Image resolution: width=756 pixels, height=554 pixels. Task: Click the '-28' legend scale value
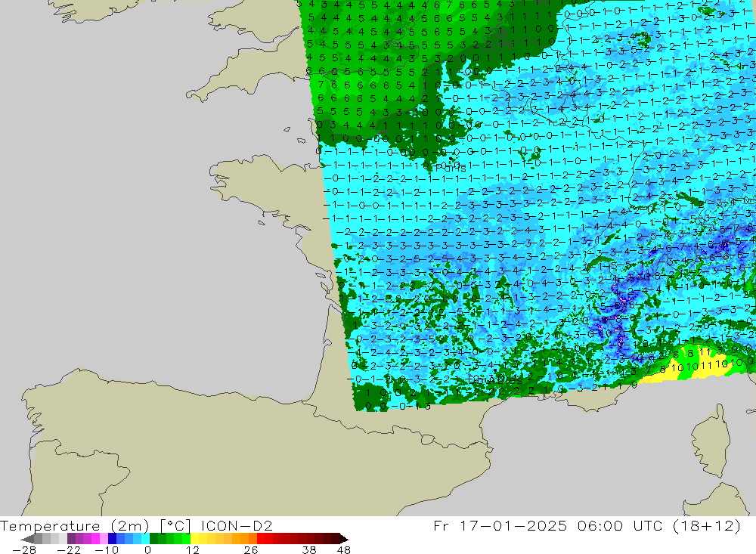(x=23, y=549)
